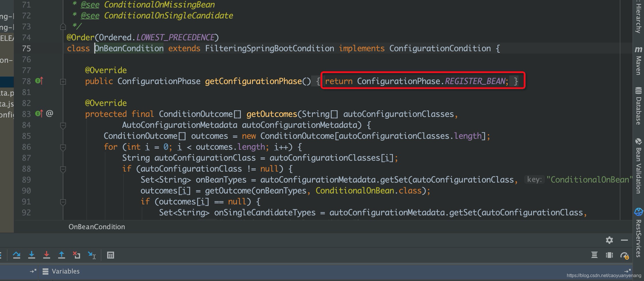Click the 'key:' parameter hint

[534, 180]
